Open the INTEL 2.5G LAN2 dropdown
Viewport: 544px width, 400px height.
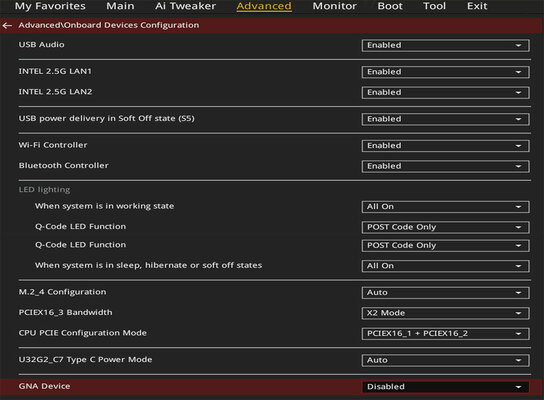445,93
